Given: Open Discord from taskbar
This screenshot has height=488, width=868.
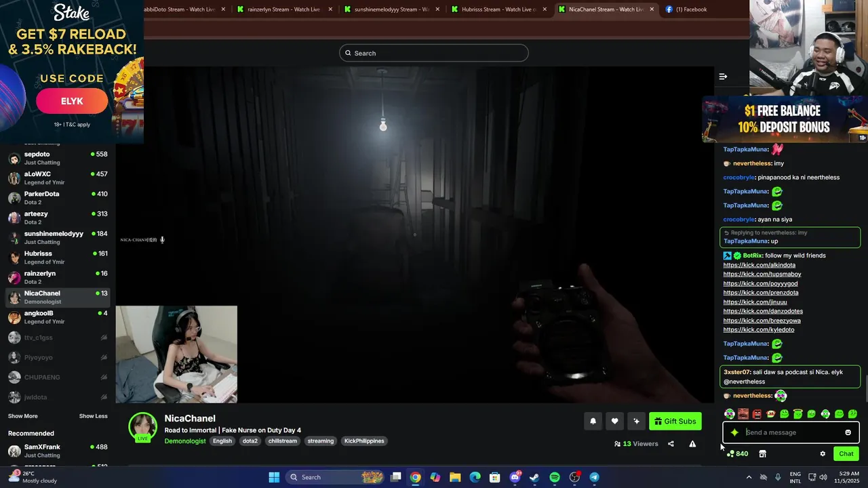Looking at the screenshot, I should coord(515,477).
